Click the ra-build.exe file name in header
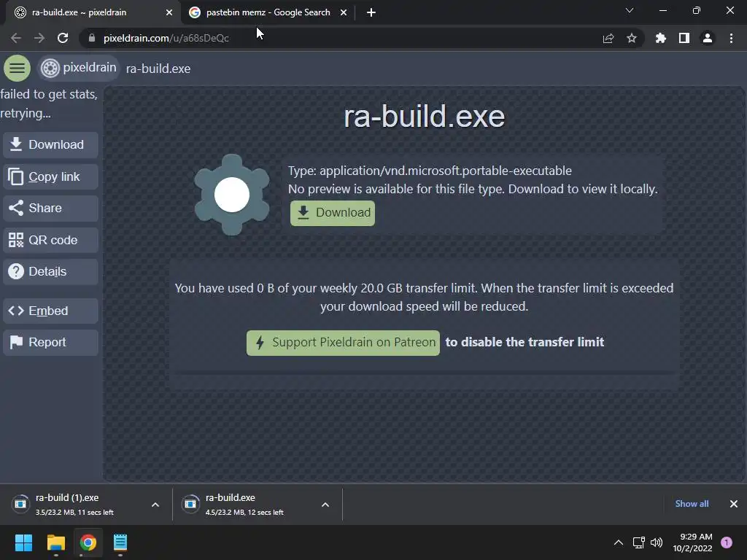Image resolution: width=747 pixels, height=560 pixels. click(158, 69)
